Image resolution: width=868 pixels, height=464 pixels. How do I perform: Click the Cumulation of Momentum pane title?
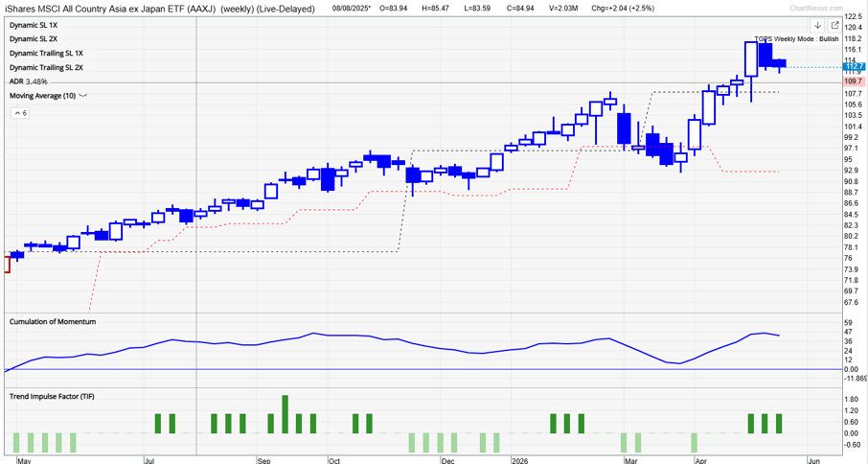[x=53, y=322]
